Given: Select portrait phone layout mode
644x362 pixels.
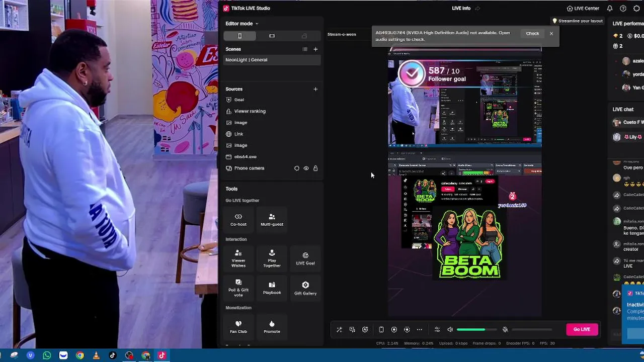Looking at the screenshot, I should 239,36.
